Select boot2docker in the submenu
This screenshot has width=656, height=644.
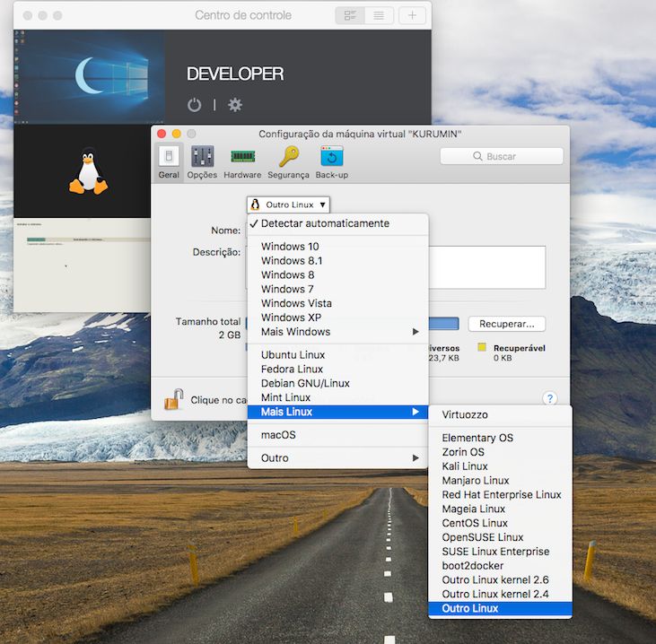pyautogui.click(x=501, y=566)
